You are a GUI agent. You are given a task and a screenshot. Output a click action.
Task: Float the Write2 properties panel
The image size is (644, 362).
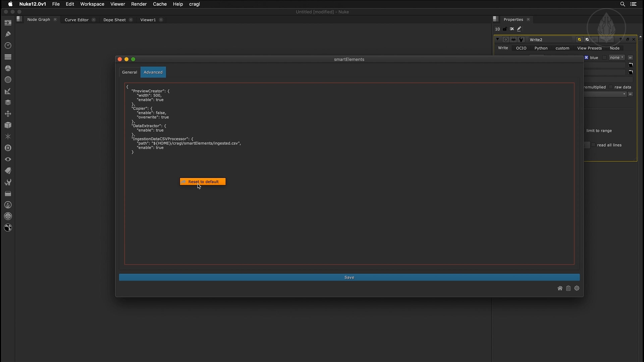tap(627, 40)
